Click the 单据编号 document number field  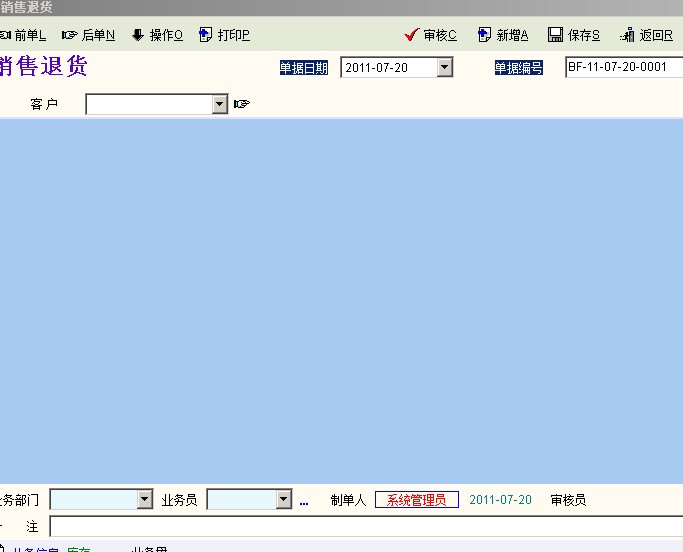624,68
